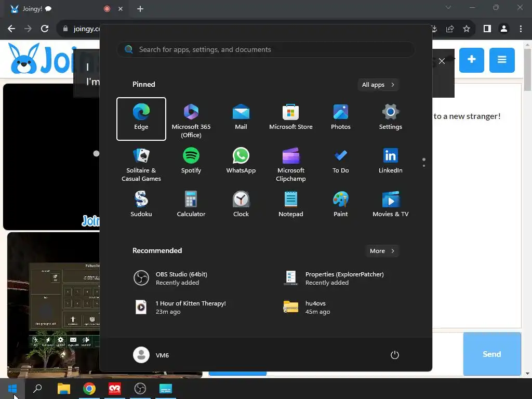Switch to Chrome in taskbar
This screenshot has height=399, width=532.
tap(89, 389)
